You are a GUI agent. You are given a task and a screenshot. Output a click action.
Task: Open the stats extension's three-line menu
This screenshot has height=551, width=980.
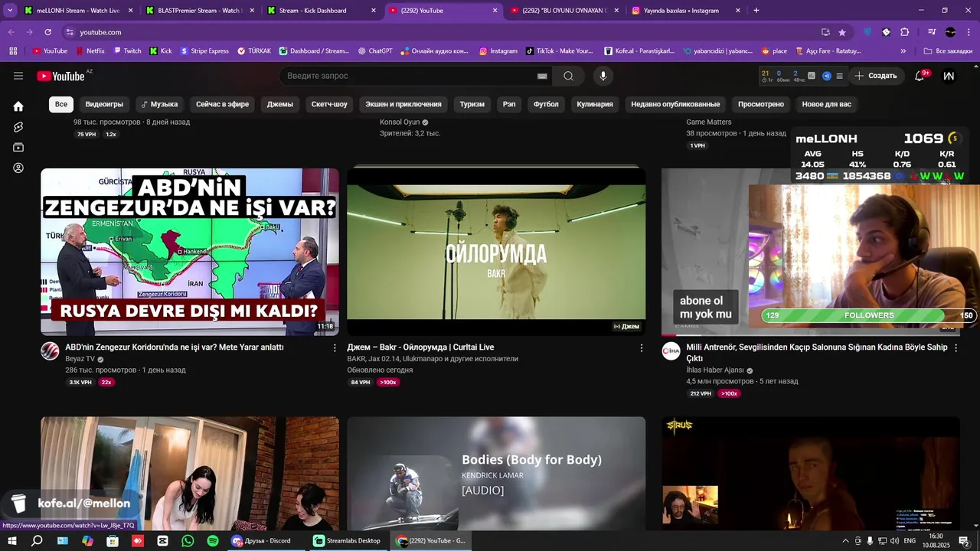(x=839, y=76)
